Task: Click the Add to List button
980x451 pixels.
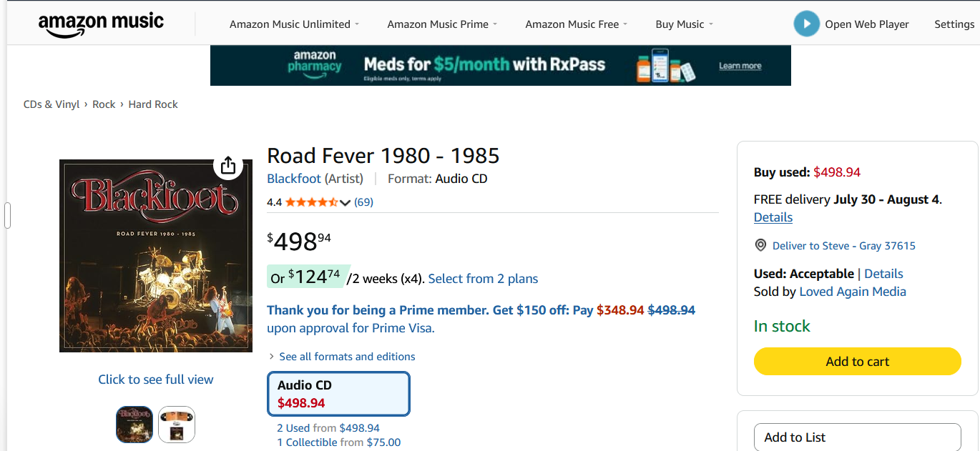Action: 857,437
